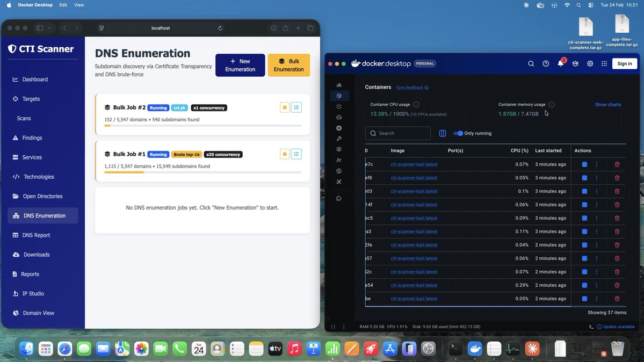The height and width of the screenshot is (362, 644).
Task: Click Bulk Enumeration button
Action: (289, 66)
